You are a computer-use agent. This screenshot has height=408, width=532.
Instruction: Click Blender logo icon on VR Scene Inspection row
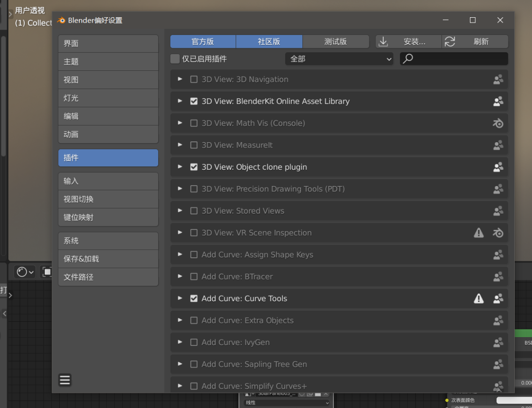[498, 233]
